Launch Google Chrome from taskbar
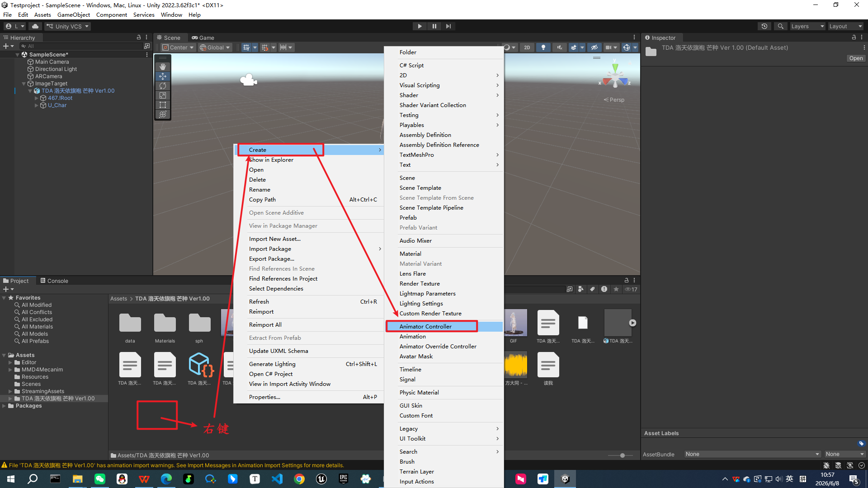Screen dimensions: 868x488 [299, 479]
